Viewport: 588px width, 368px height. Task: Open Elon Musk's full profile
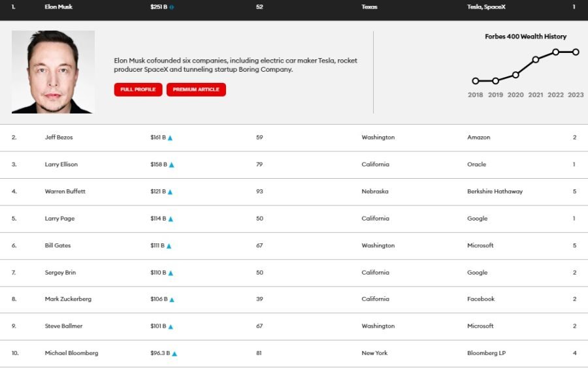[x=138, y=89]
